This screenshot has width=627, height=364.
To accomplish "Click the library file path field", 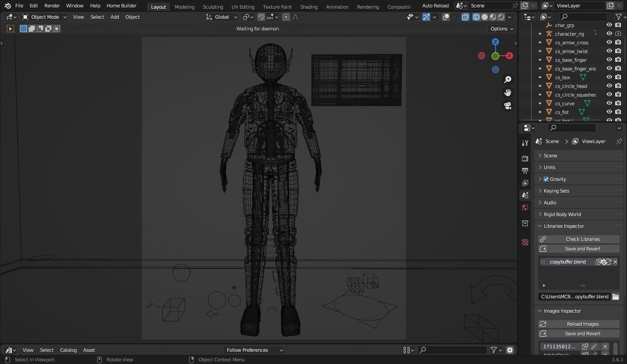I will click(574, 297).
